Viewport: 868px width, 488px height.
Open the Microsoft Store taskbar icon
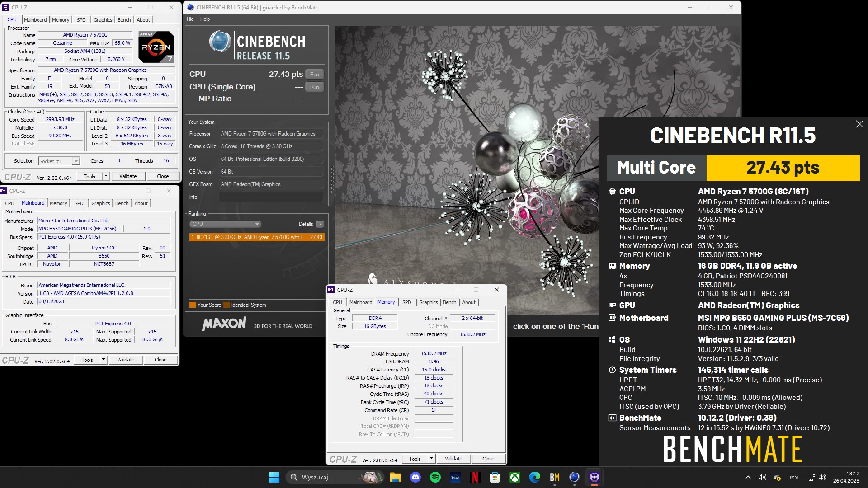495,477
